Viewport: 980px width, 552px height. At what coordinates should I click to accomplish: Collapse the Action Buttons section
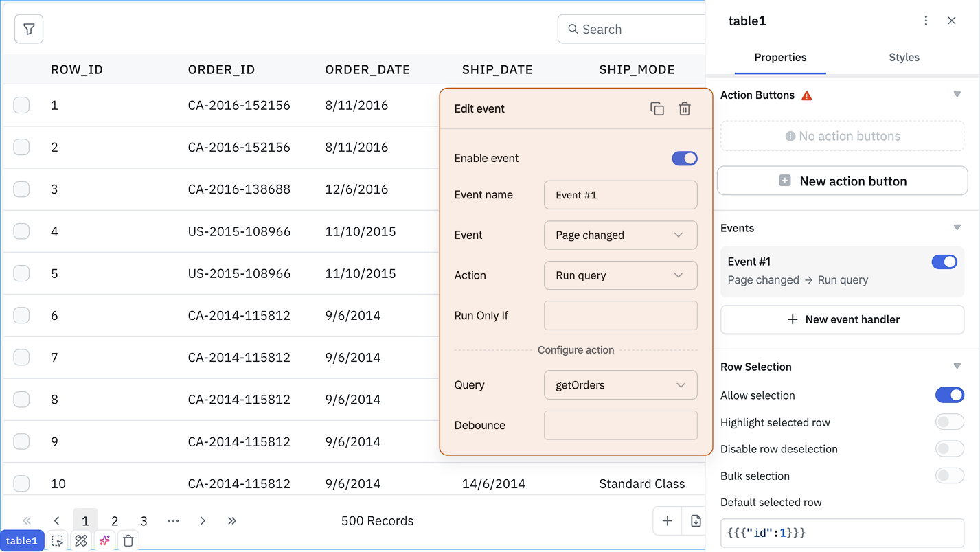coord(957,95)
